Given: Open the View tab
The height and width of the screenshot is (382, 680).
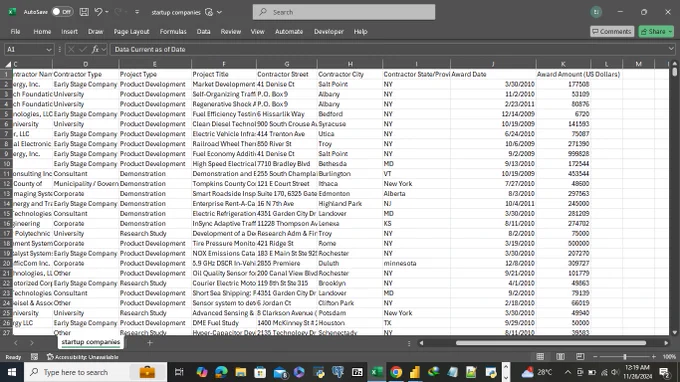Looking at the screenshot, I should pyautogui.click(x=257, y=32).
